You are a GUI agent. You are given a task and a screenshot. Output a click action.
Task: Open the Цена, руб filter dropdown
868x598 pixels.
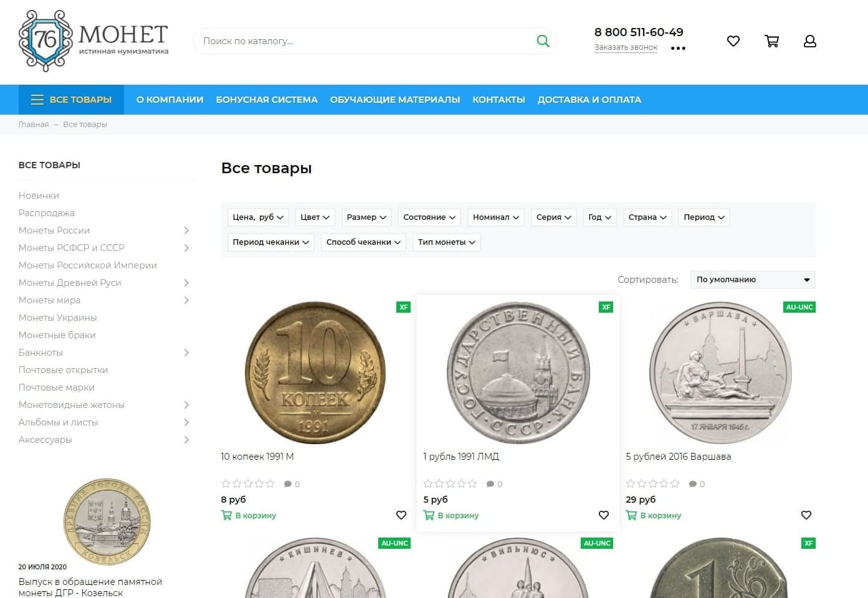click(258, 217)
